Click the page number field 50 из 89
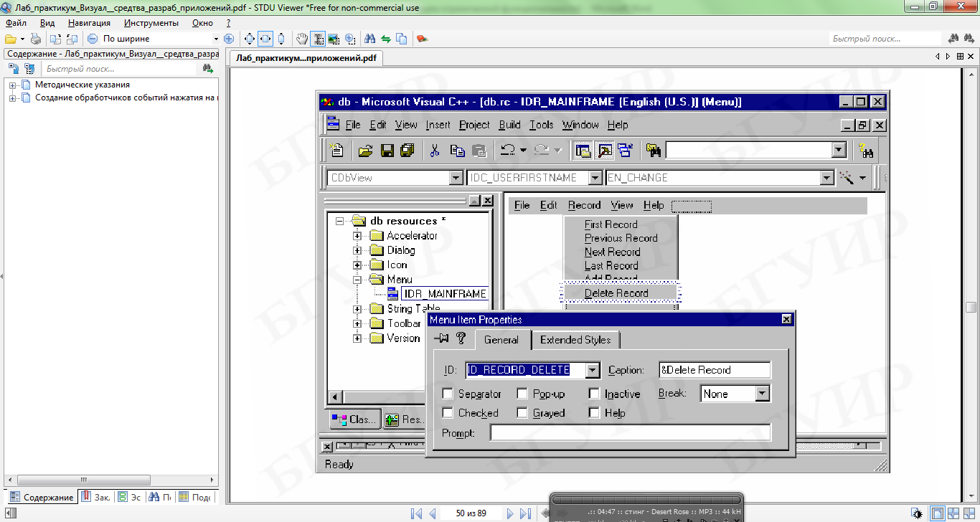 click(x=471, y=513)
